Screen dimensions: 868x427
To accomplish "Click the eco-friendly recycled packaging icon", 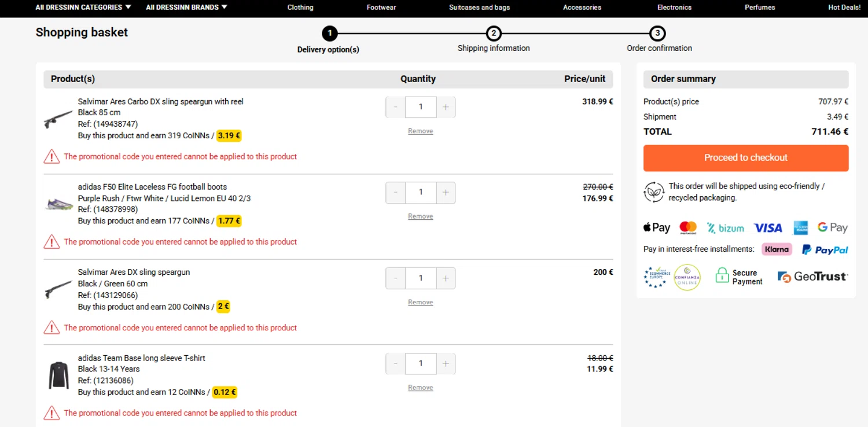I will tap(654, 192).
